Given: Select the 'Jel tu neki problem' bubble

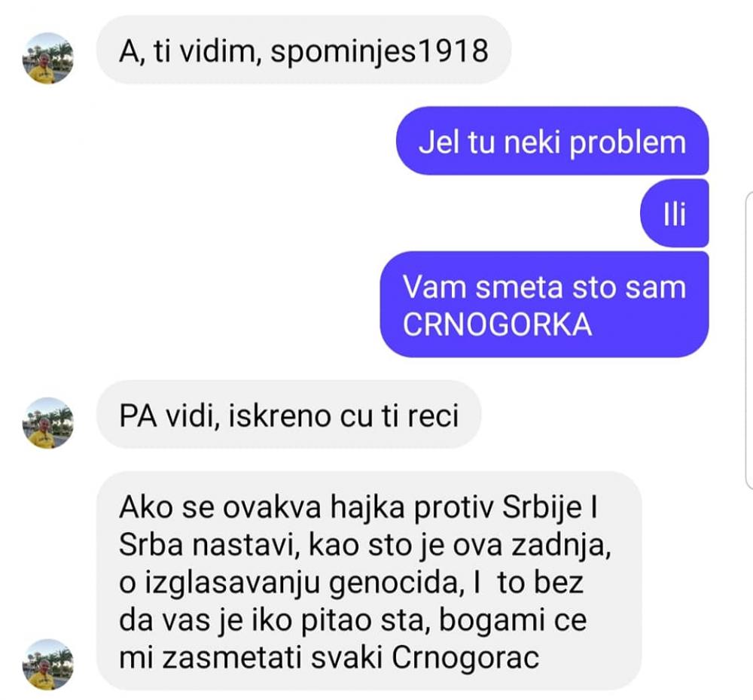Looking at the screenshot, I should point(552,142).
